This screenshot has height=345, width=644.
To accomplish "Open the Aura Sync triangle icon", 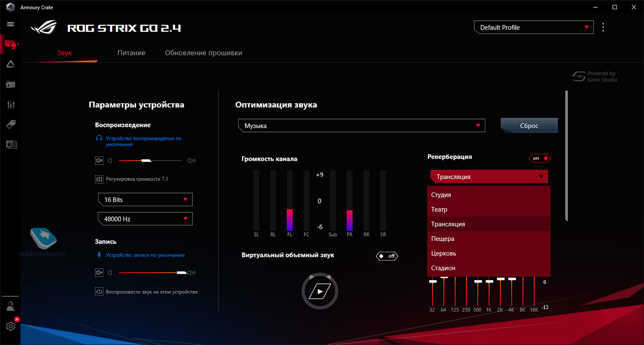I will pos(10,64).
